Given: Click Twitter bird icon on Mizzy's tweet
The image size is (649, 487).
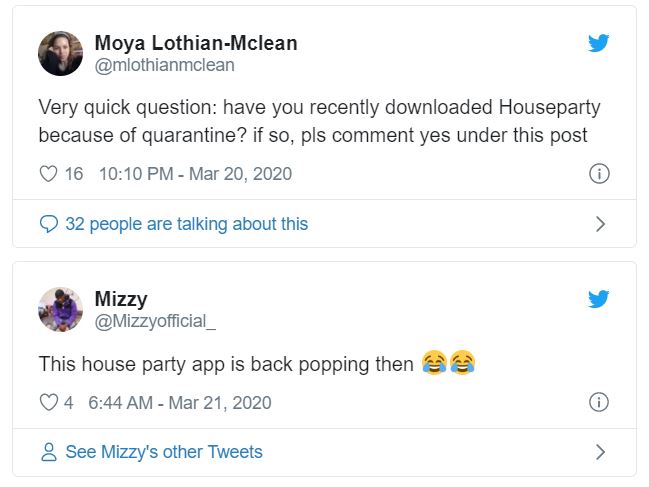Looking at the screenshot, I should click(x=599, y=299).
